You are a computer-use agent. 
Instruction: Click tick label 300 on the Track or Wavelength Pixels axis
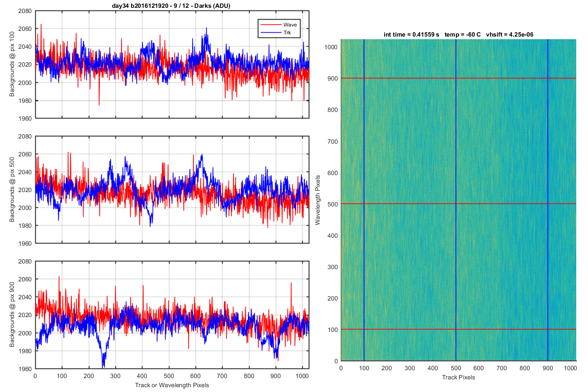[115, 376]
